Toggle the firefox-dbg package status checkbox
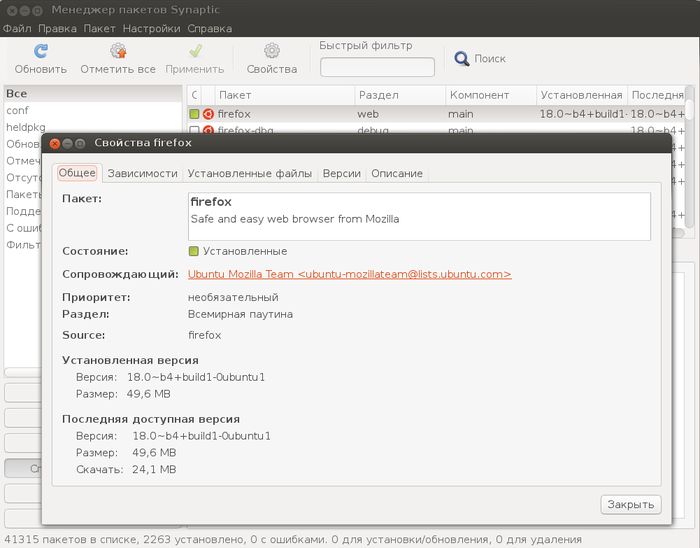This screenshot has width=700, height=548. 194,130
